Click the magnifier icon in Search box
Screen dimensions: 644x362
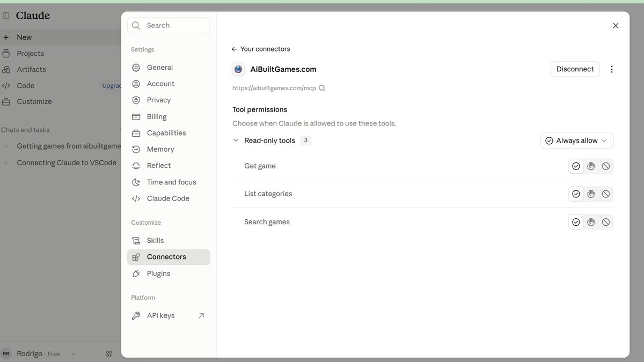(x=136, y=25)
